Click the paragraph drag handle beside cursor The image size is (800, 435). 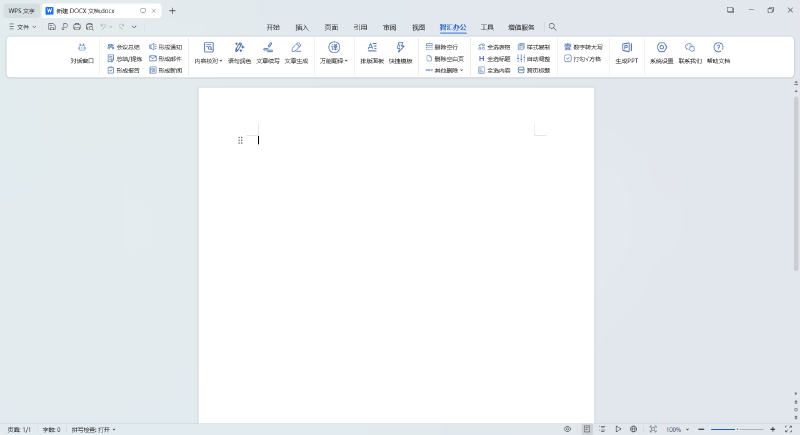(240, 140)
